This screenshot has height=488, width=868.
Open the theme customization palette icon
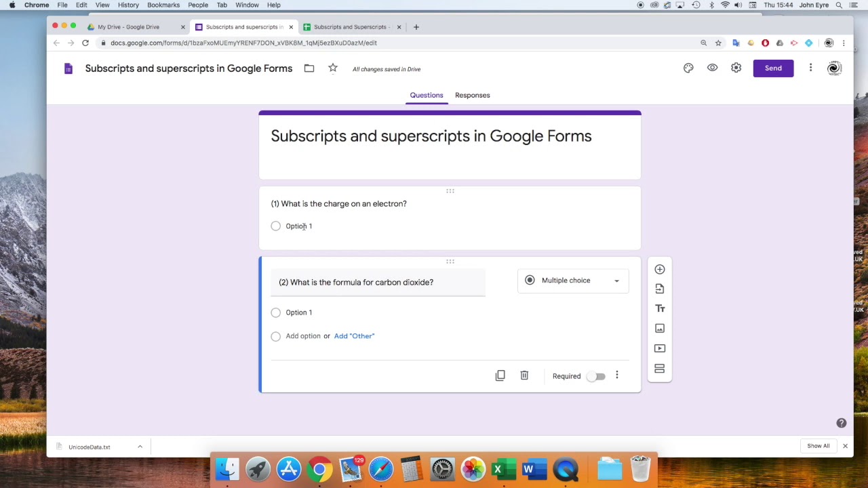tap(688, 68)
